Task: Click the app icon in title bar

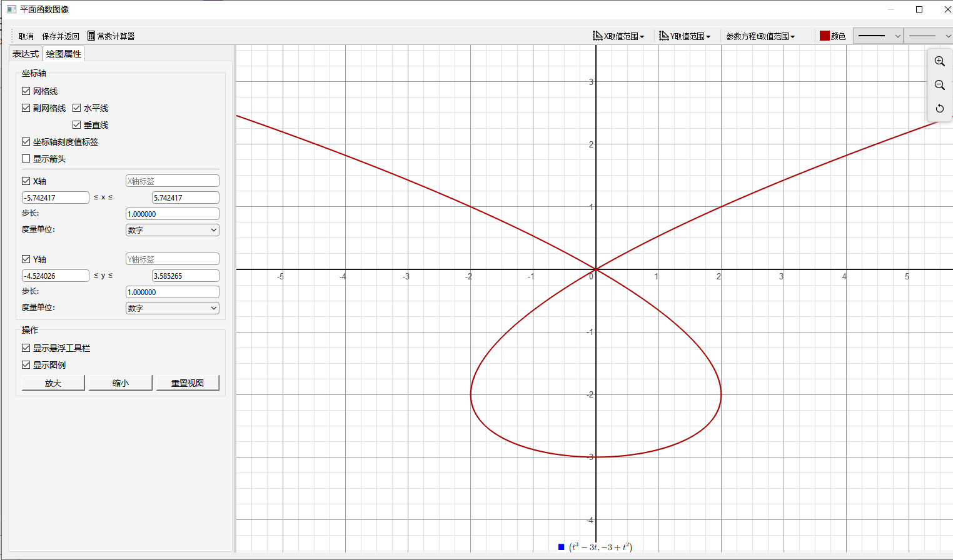Action: tap(11, 9)
